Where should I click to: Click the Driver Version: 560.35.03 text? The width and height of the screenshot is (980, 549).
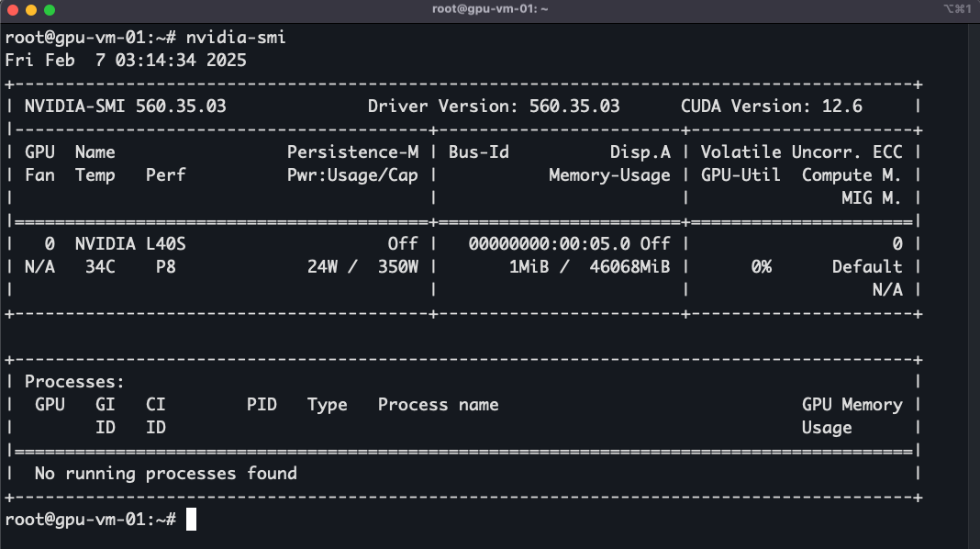tap(494, 106)
